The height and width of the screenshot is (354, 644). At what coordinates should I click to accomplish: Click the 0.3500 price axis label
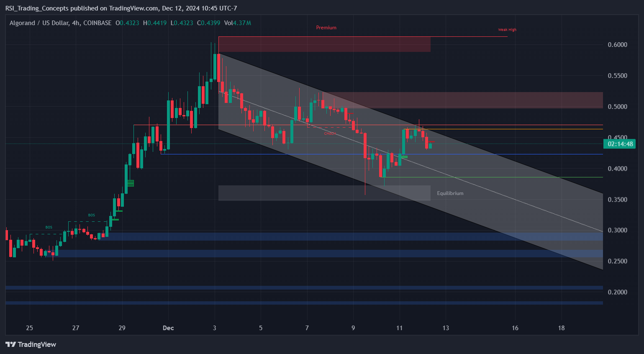618,200
